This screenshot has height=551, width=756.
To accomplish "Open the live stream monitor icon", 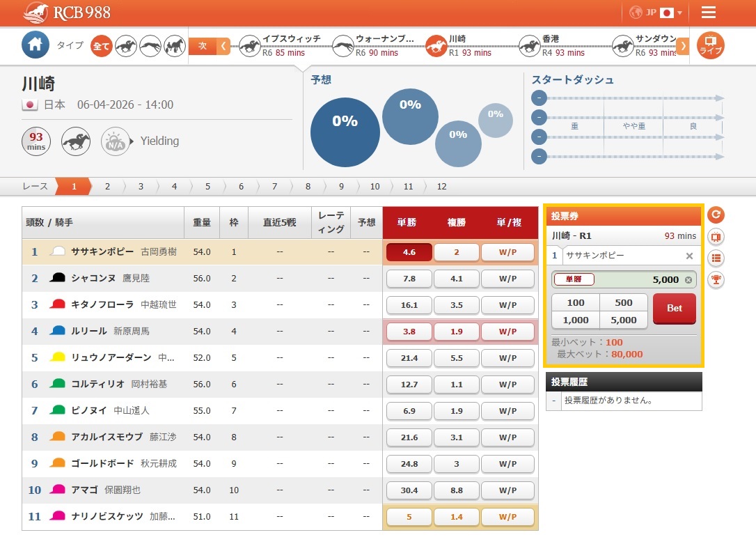I will tap(716, 237).
